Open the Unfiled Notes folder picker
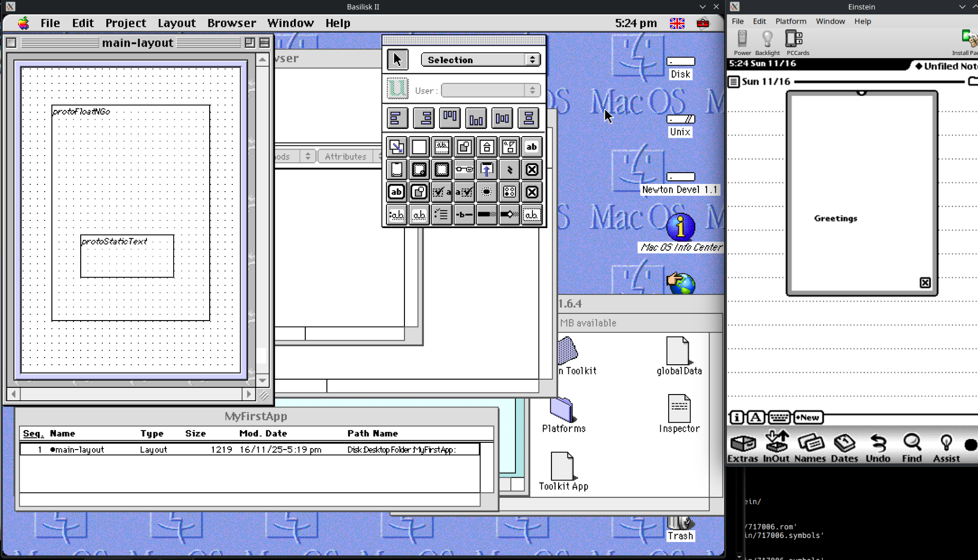978x560 pixels. click(946, 66)
